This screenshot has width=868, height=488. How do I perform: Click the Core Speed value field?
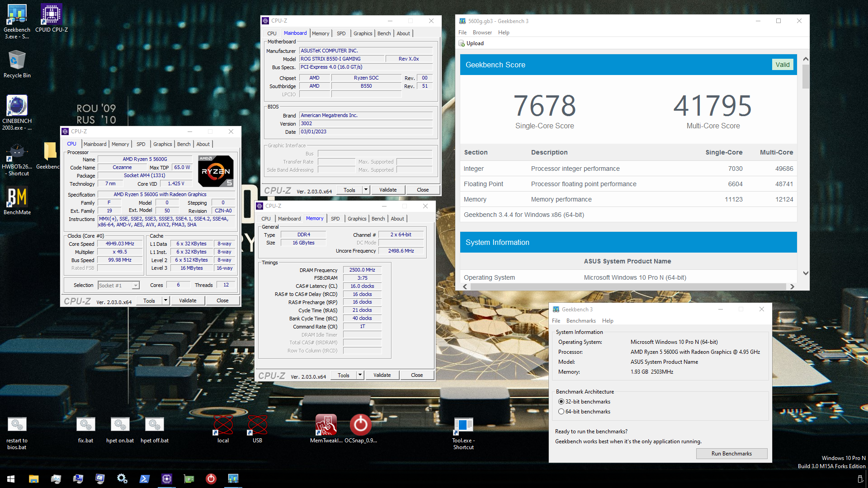[120, 244]
